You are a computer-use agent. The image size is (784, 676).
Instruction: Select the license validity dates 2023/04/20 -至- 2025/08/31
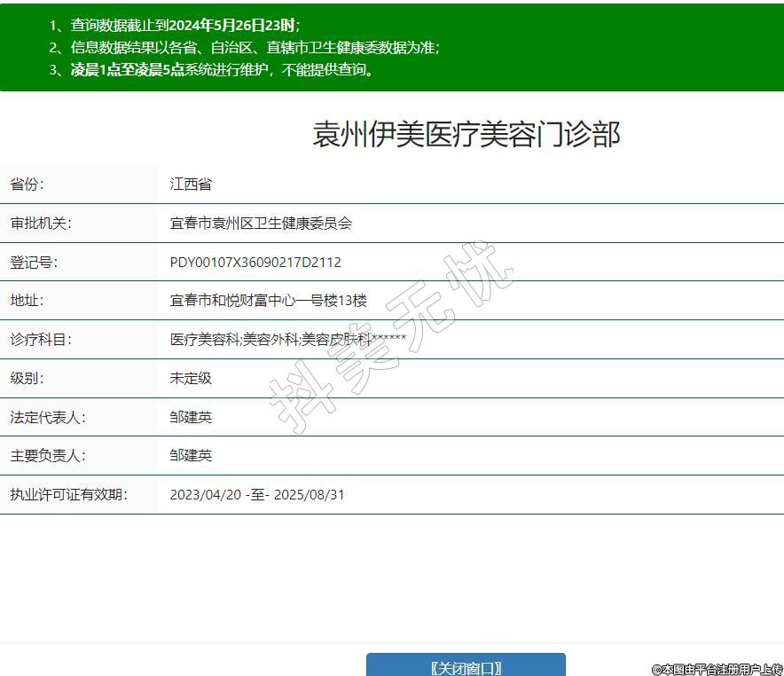(257, 494)
